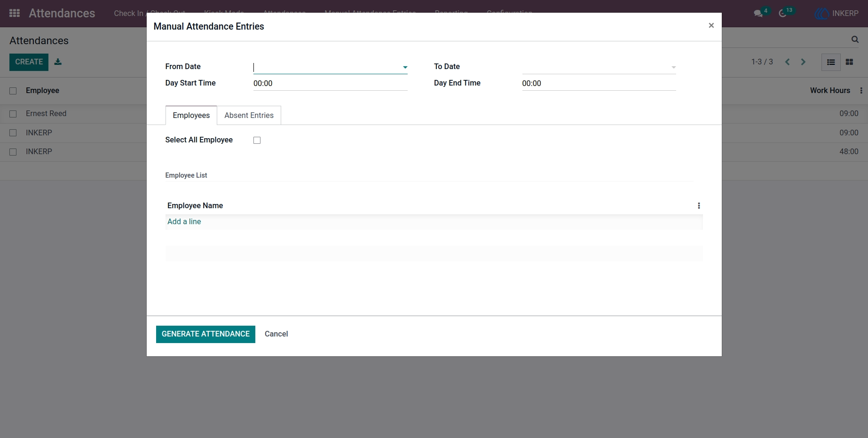This screenshot has height=438, width=868.
Task: Click the Attendances app title
Action: (62, 13)
